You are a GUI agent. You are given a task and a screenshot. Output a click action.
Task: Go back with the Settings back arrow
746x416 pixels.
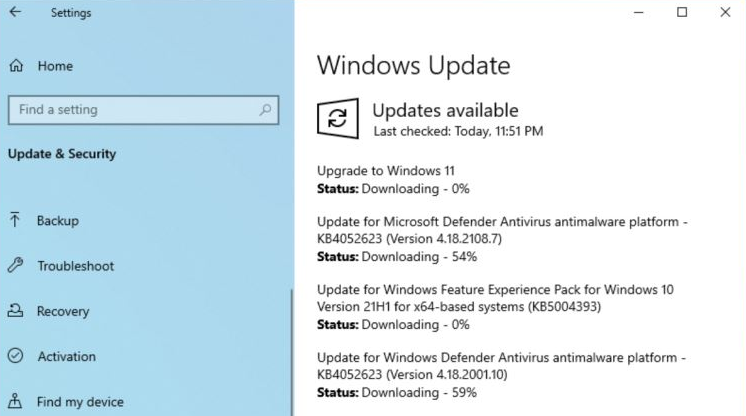(x=15, y=12)
